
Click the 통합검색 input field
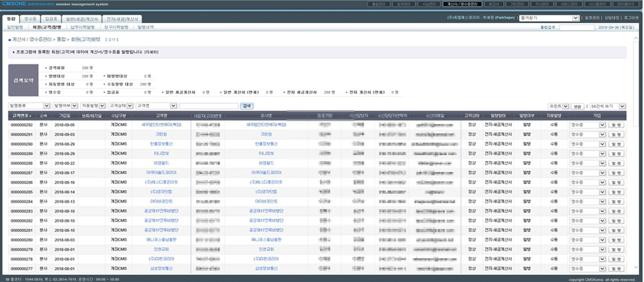577,27
